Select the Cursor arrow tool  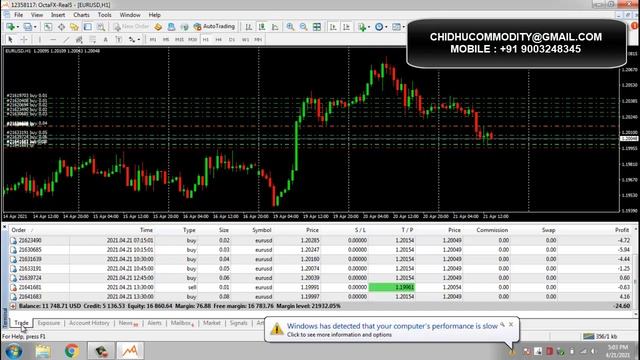(x=10, y=40)
